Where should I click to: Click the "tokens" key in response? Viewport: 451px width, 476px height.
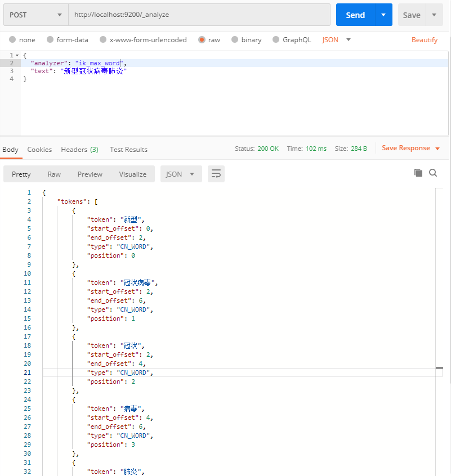72,201
